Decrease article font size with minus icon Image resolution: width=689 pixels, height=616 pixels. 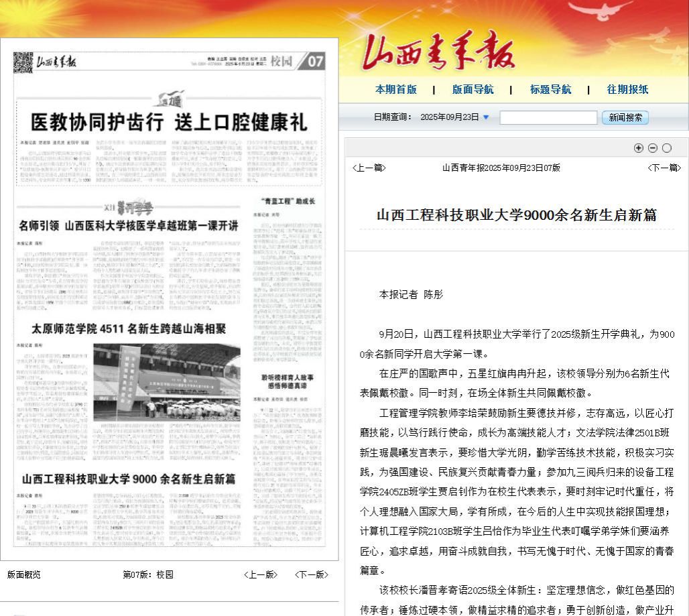tap(652, 148)
